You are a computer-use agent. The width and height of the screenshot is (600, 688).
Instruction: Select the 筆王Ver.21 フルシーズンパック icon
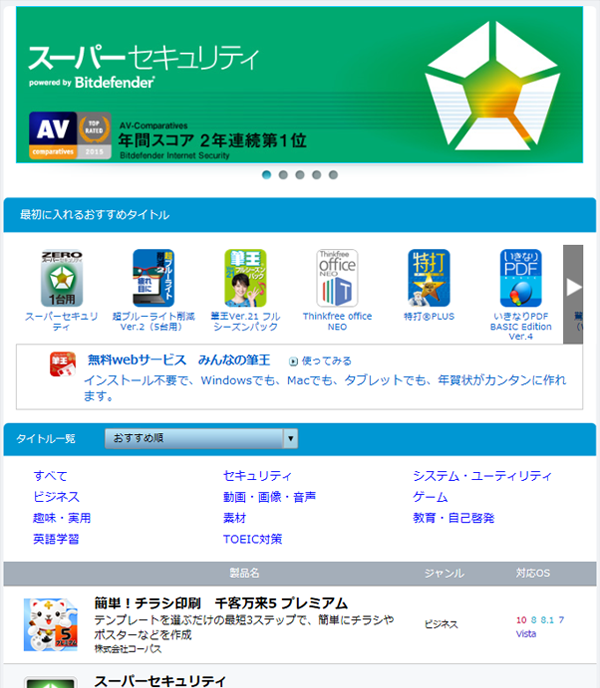[x=245, y=278]
